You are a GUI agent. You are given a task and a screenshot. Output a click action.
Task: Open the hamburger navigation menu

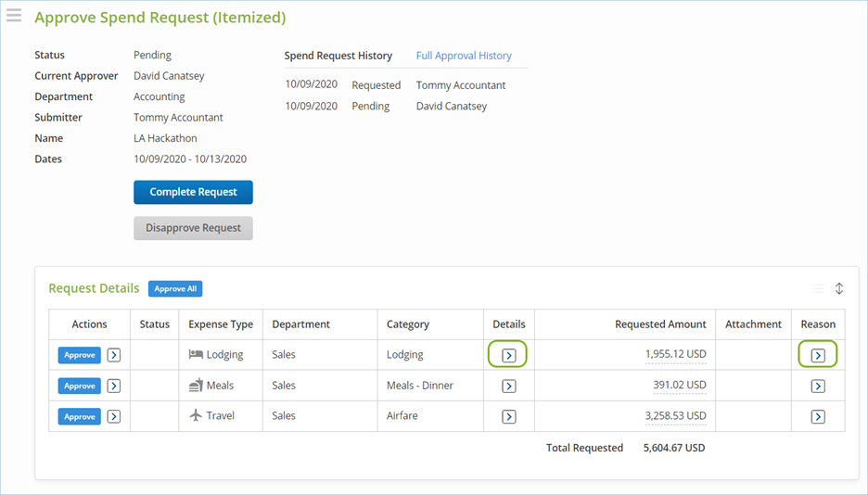pos(14,17)
